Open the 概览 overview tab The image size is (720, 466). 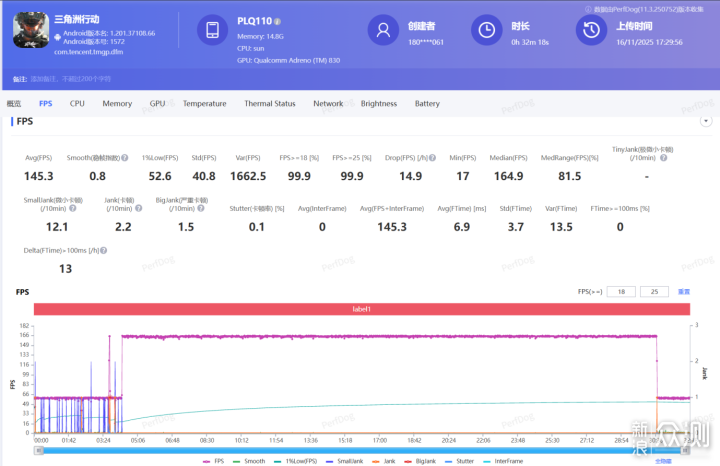tap(14, 103)
